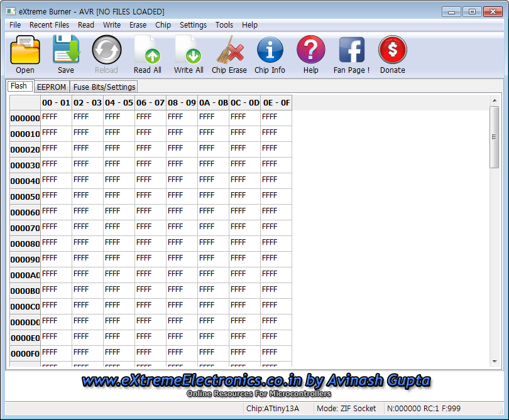Switch to the Fuse Bits/Settings tab

coord(104,87)
